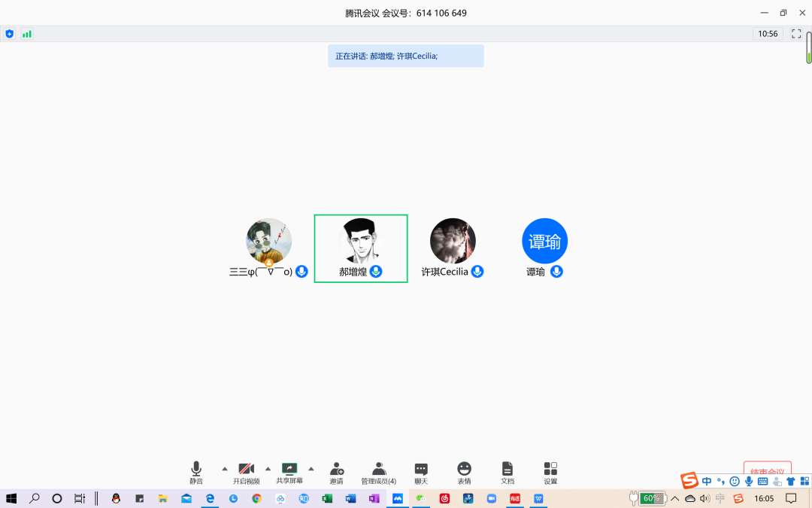Open Excel from the Windows taskbar
812x508 pixels.
(x=327, y=498)
